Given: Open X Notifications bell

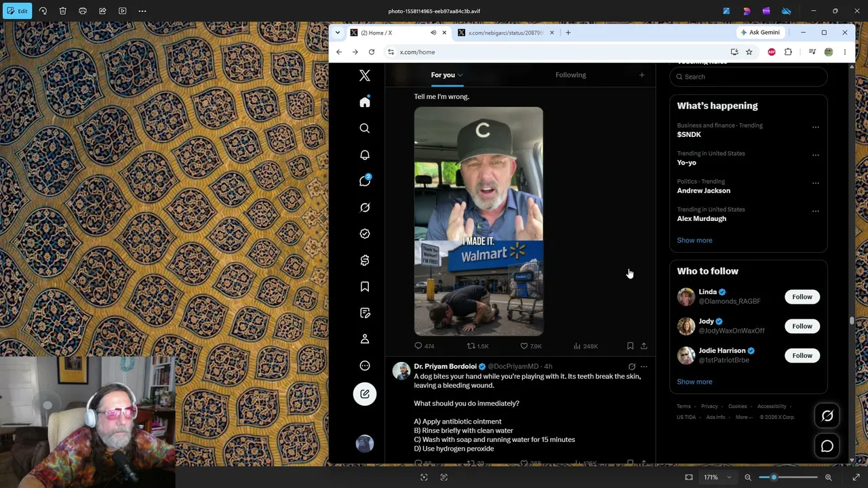Looking at the screenshot, I should coord(365,155).
